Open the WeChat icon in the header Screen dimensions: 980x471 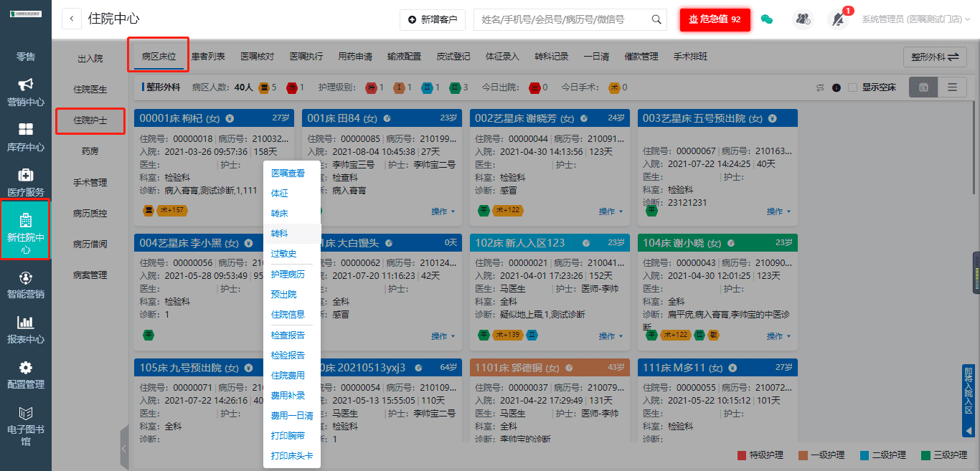tap(767, 19)
